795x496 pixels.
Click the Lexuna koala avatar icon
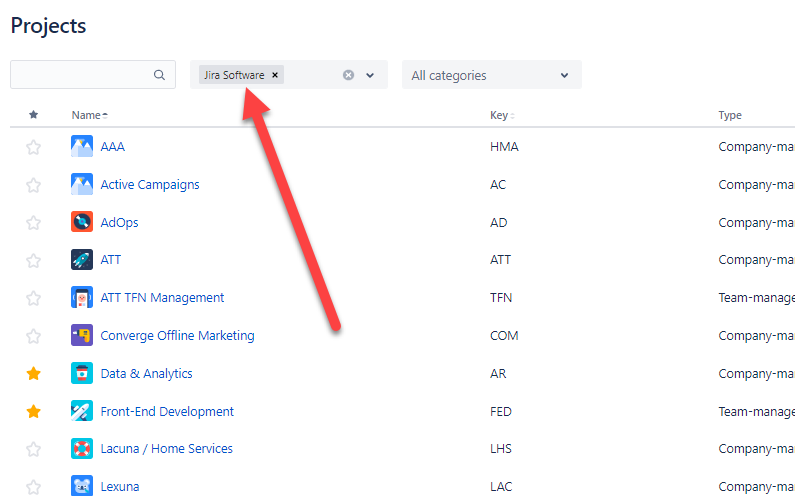(82, 486)
